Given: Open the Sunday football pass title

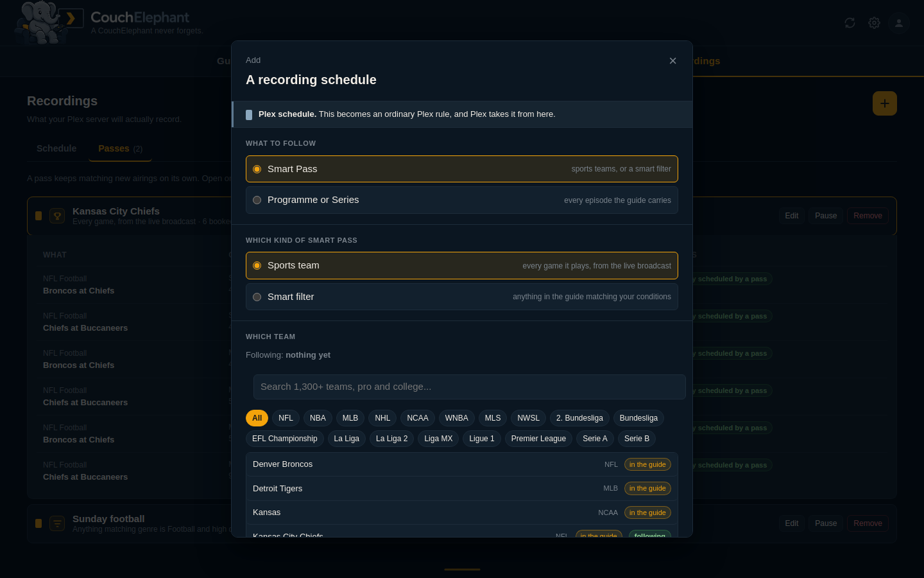Looking at the screenshot, I should pyautogui.click(x=108, y=519).
